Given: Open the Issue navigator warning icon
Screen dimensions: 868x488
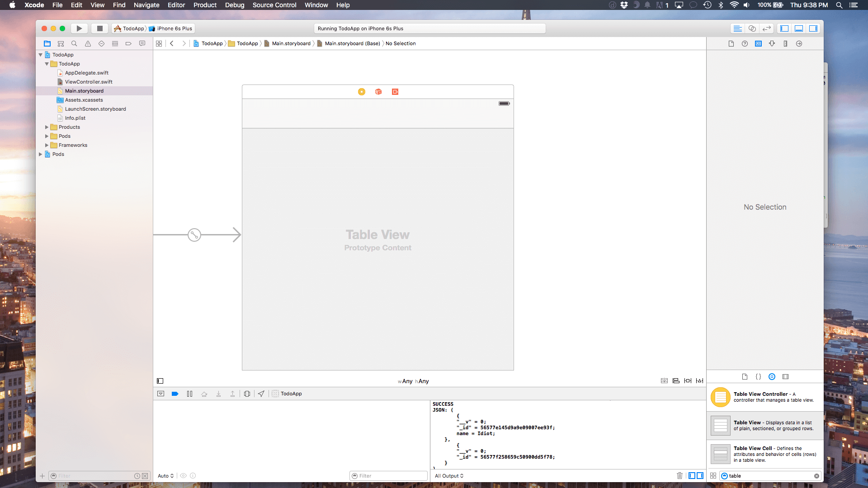Looking at the screenshot, I should point(88,44).
